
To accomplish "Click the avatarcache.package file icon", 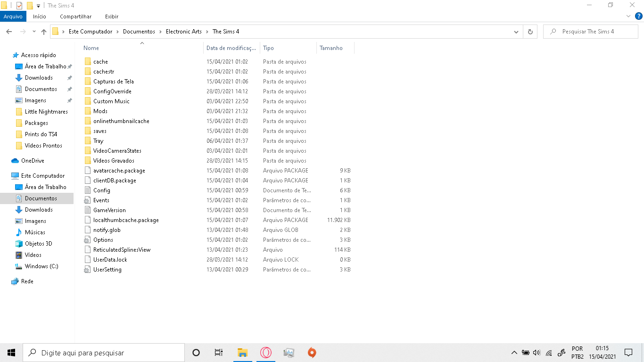I will point(88,171).
